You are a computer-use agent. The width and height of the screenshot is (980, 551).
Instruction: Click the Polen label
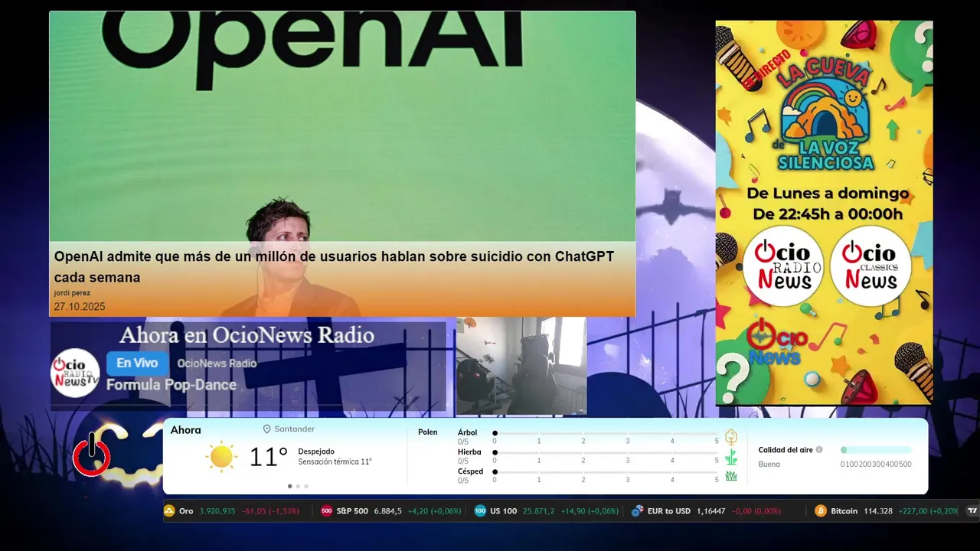coord(428,432)
